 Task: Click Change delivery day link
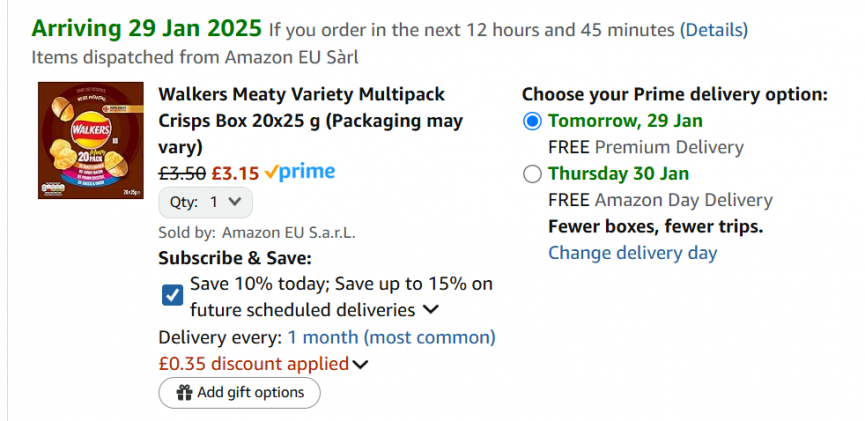632,252
